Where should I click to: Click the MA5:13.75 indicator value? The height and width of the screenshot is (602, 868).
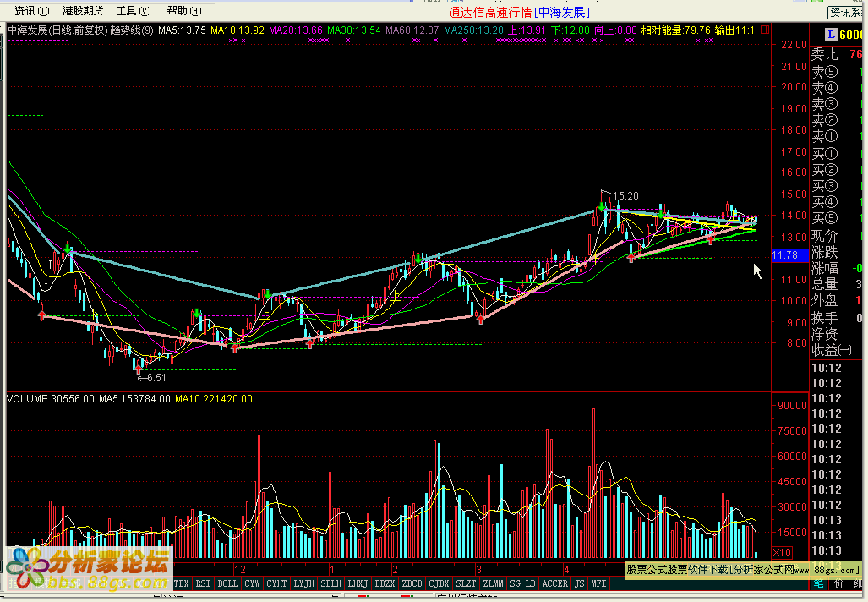click(x=182, y=30)
